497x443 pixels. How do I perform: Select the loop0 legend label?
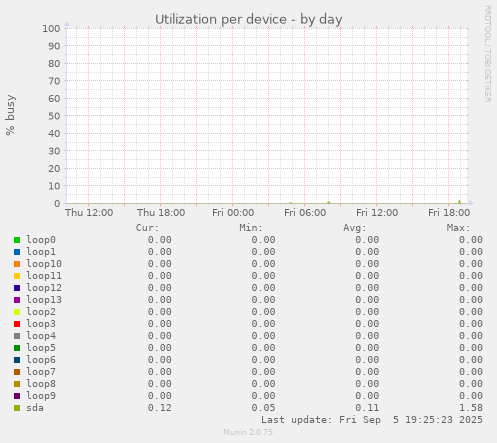pos(41,240)
